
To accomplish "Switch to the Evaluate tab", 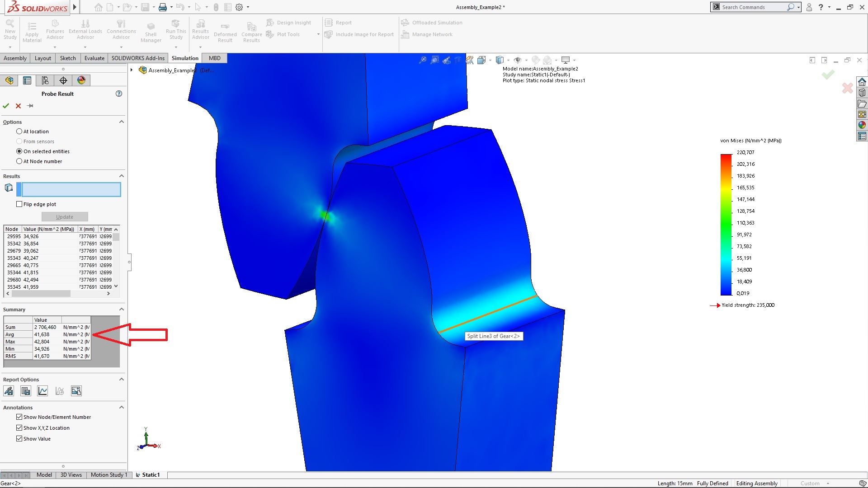I will [x=94, y=58].
